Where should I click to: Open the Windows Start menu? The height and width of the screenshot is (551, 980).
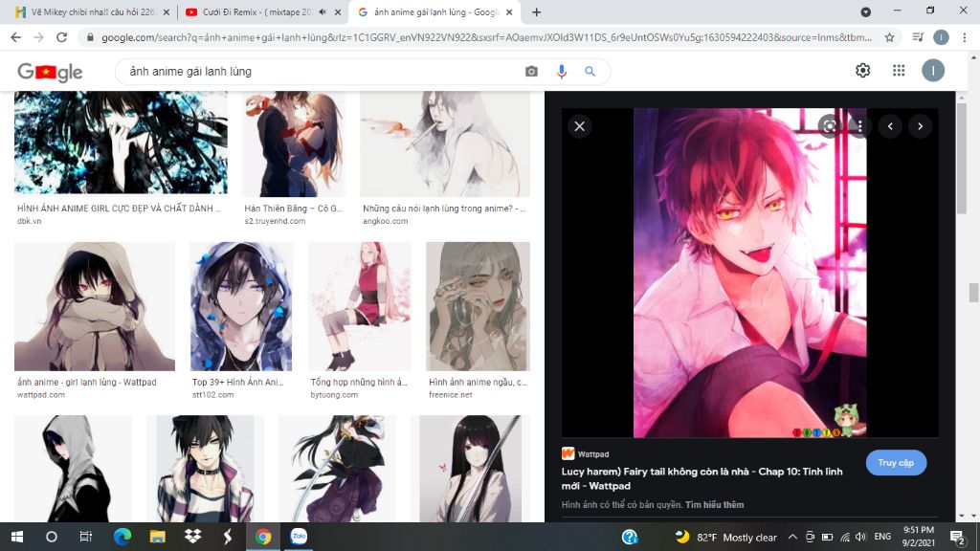pyautogui.click(x=17, y=537)
